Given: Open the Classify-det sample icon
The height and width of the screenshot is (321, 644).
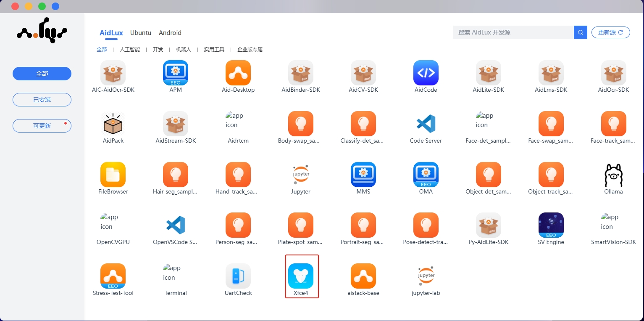Looking at the screenshot, I should coord(363,124).
